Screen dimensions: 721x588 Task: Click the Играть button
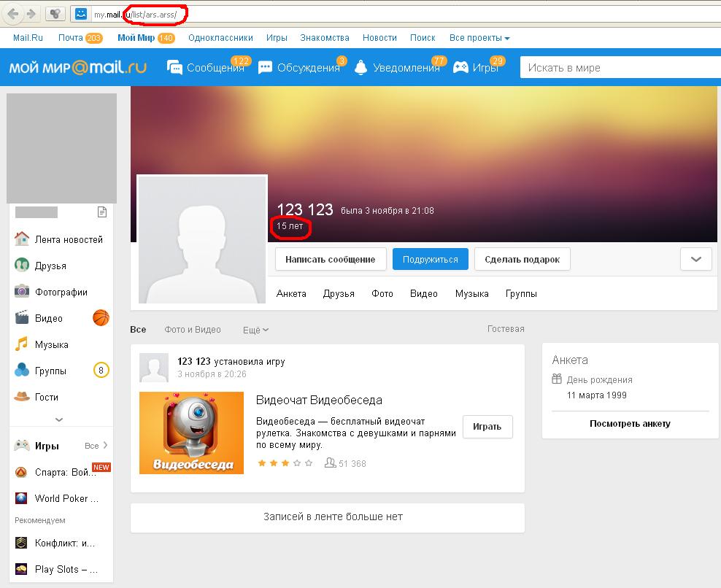(x=487, y=427)
